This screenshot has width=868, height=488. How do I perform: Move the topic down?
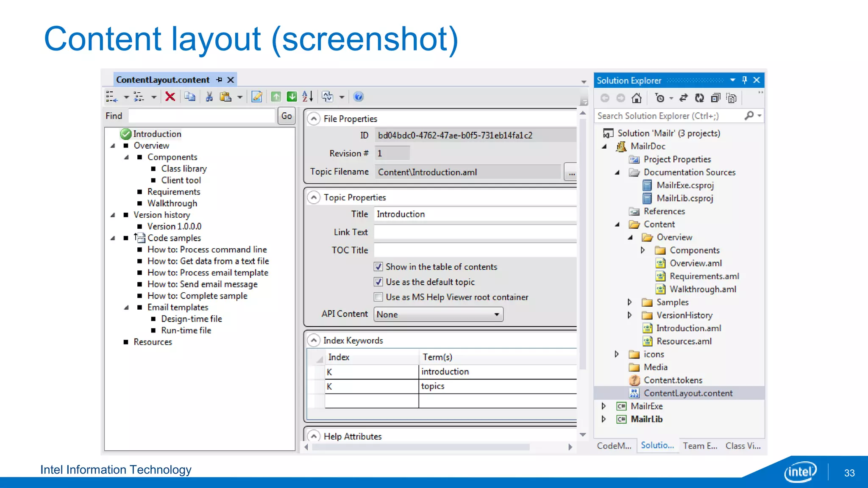tap(292, 97)
